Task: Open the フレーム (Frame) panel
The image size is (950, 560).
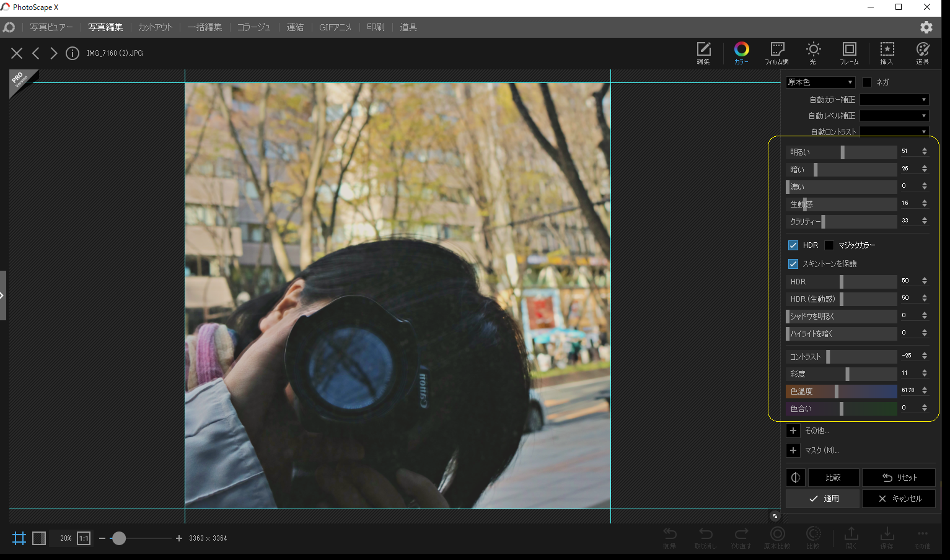Action: tap(849, 53)
